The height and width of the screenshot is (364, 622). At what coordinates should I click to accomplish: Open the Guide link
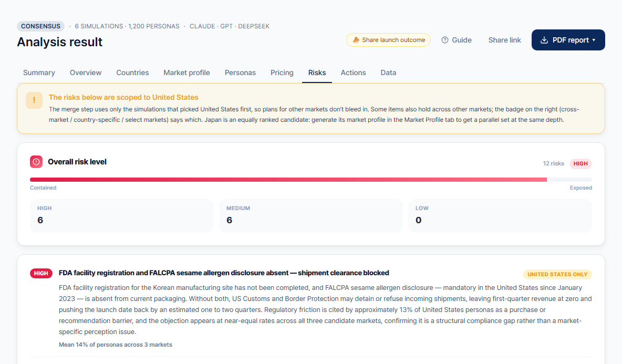457,40
